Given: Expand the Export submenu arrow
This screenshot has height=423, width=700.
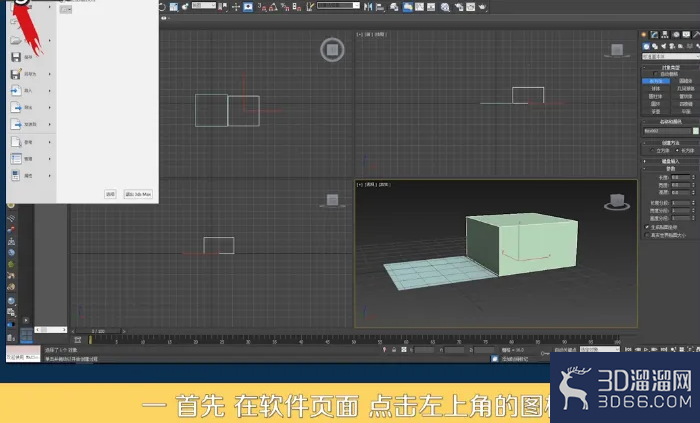Looking at the screenshot, I should (50, 108).
